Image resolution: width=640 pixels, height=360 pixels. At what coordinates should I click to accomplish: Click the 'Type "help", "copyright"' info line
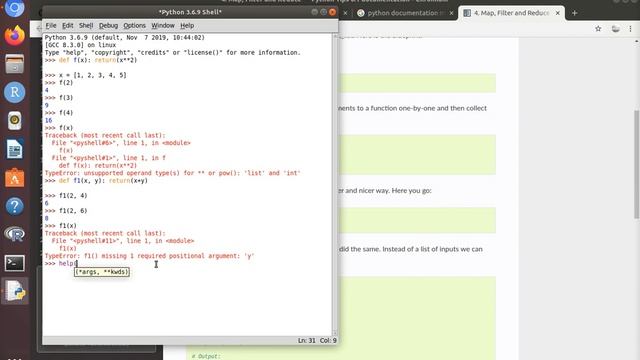point(173,53)
